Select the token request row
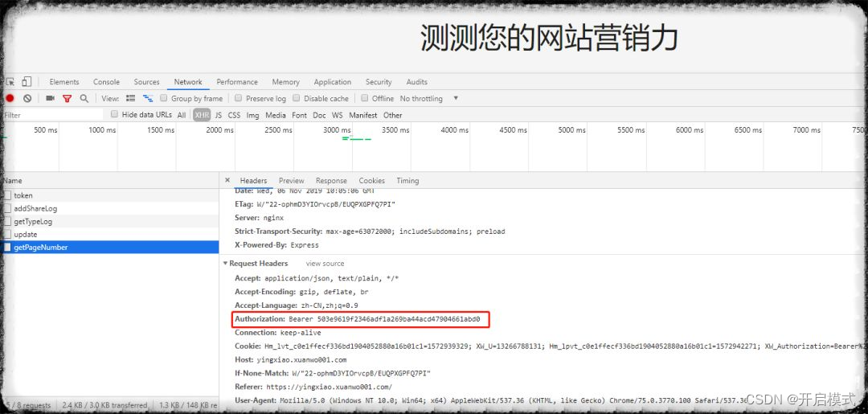This screenshot has height=414, width=868. tap(109, 195)
